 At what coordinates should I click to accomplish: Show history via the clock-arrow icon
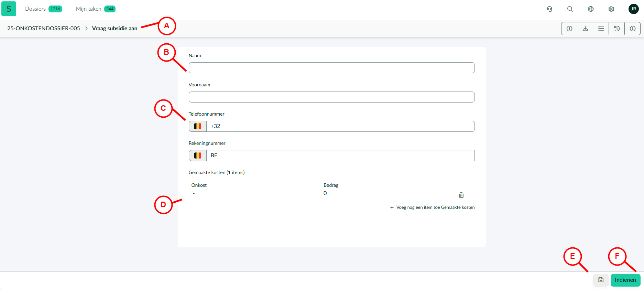coord(617,29)
